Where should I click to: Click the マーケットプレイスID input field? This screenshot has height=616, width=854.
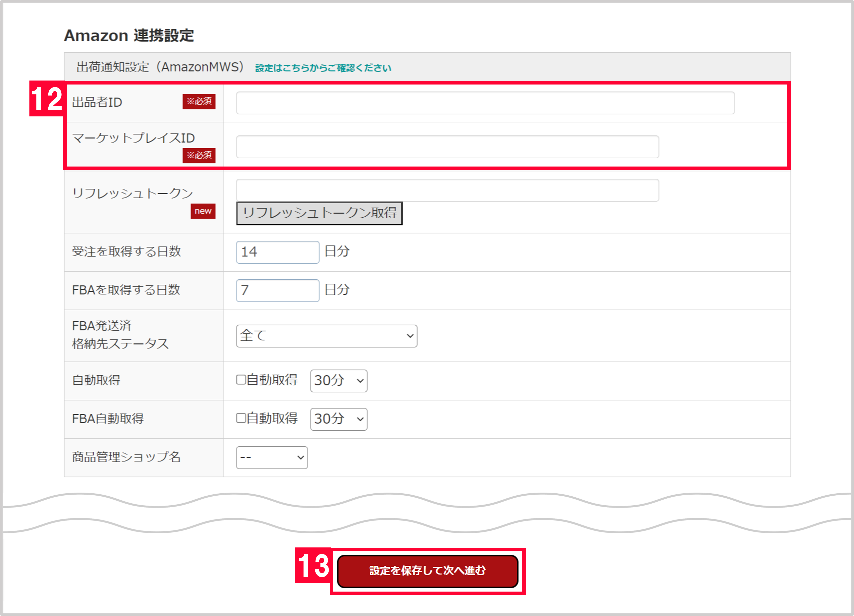pos(447,147)
